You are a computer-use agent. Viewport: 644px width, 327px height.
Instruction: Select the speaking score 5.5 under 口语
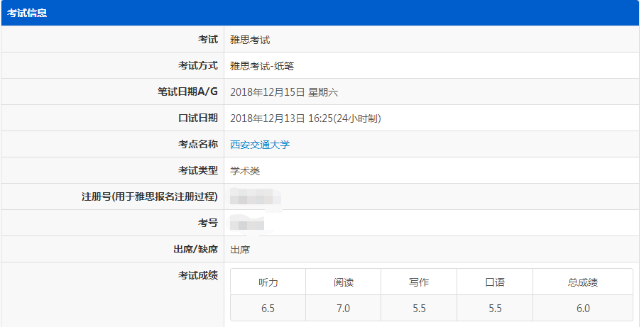pos(495,309)
